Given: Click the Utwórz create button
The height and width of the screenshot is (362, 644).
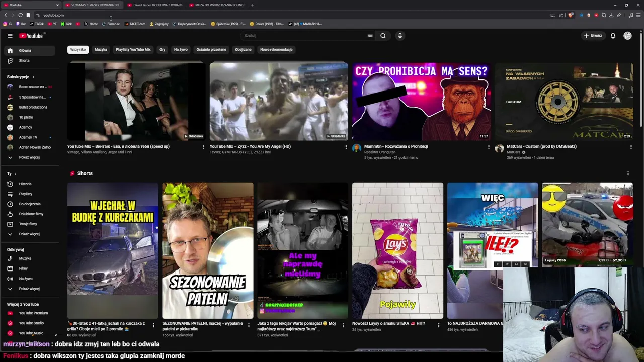Looking at the screenshot, I should click(x=593, y=36).
